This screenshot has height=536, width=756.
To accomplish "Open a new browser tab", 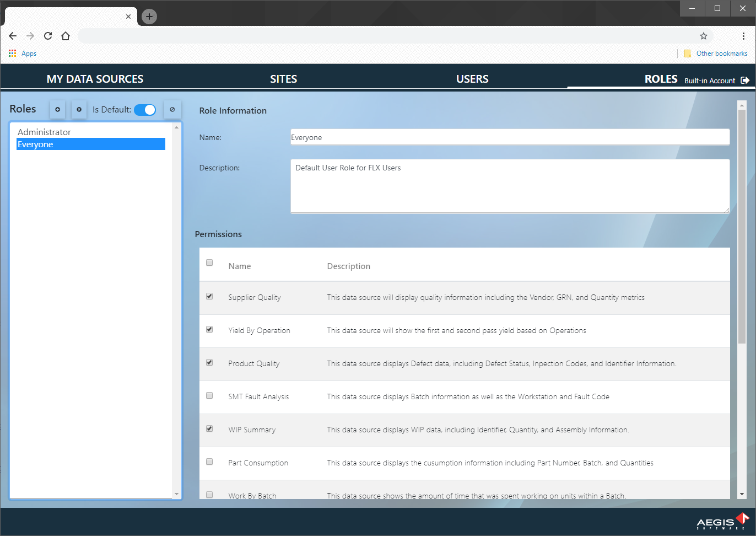I will click(149, 17).
